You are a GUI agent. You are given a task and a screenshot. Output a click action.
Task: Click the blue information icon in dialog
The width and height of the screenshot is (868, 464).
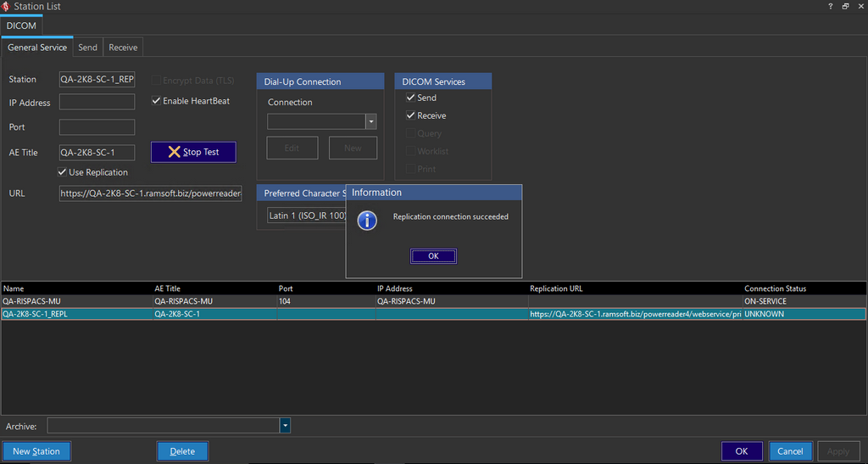[x=367, y=220]
